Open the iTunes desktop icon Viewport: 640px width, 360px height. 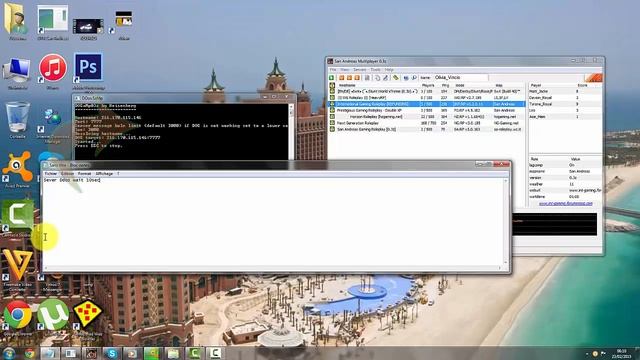coord(53,68)
